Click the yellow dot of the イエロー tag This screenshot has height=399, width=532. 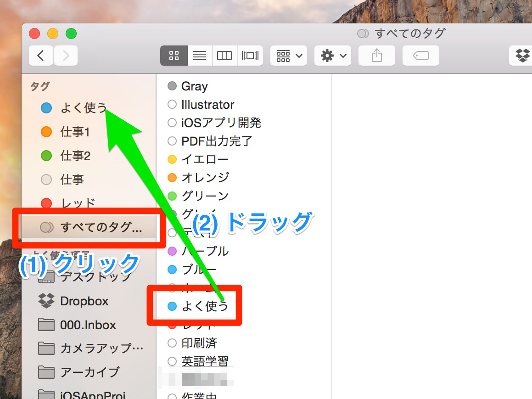[x=172, y=159]
